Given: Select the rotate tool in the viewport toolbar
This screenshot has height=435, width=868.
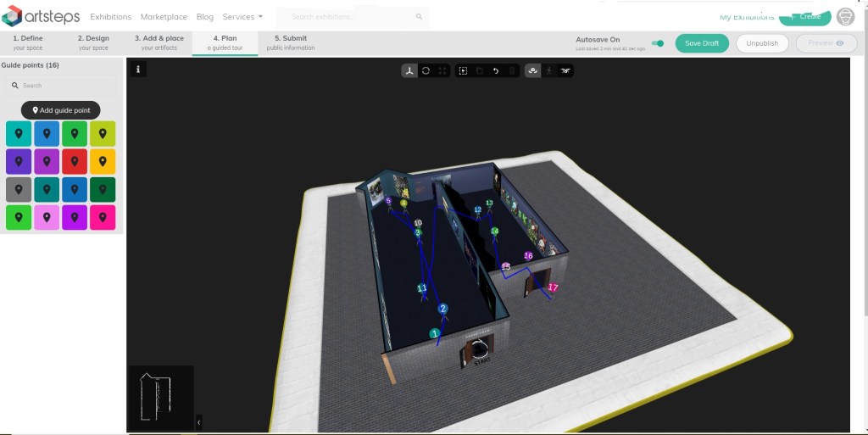Looking at the screenshot, I should point(426,70).
